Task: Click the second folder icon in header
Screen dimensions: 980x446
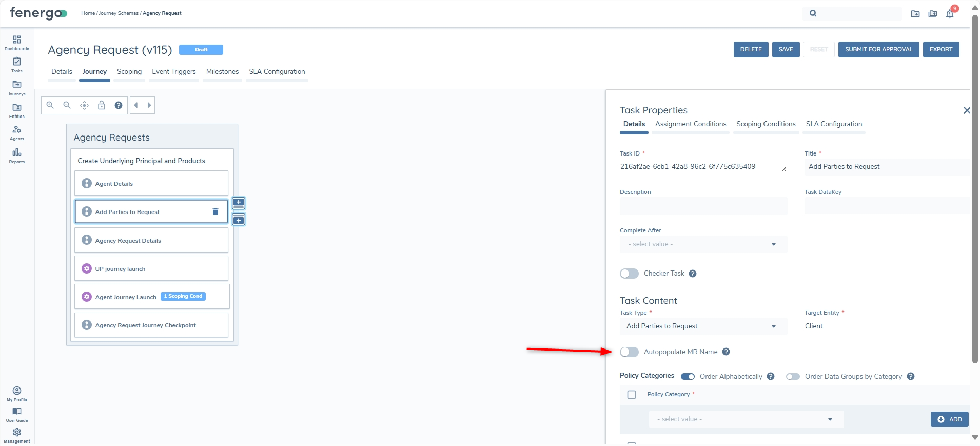Action: pos(933,14)
